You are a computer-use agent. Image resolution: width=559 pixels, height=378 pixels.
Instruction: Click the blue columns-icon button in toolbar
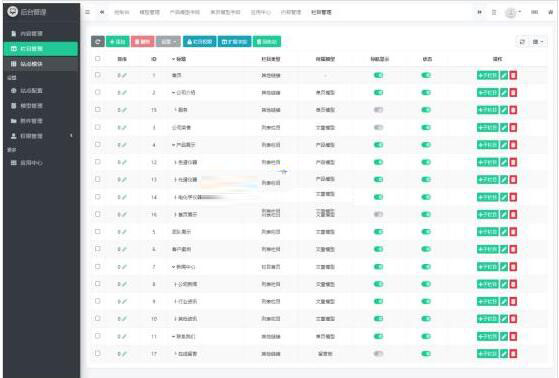[234, 42]
